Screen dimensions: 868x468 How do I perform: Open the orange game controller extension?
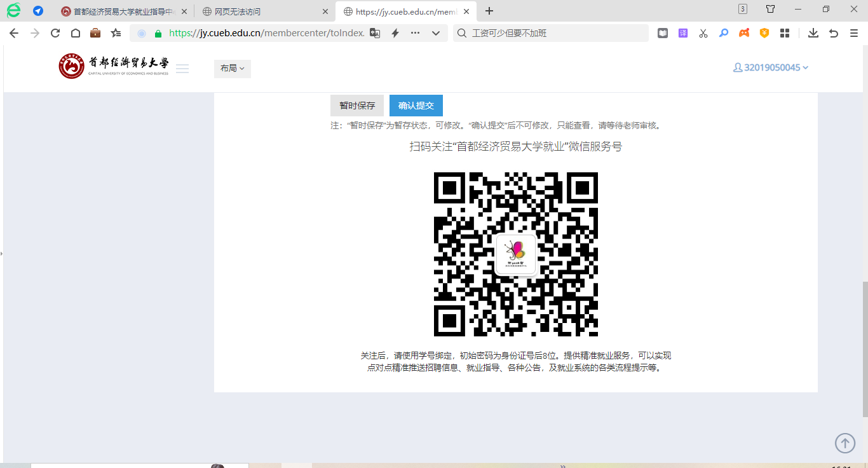coord(744,33)
